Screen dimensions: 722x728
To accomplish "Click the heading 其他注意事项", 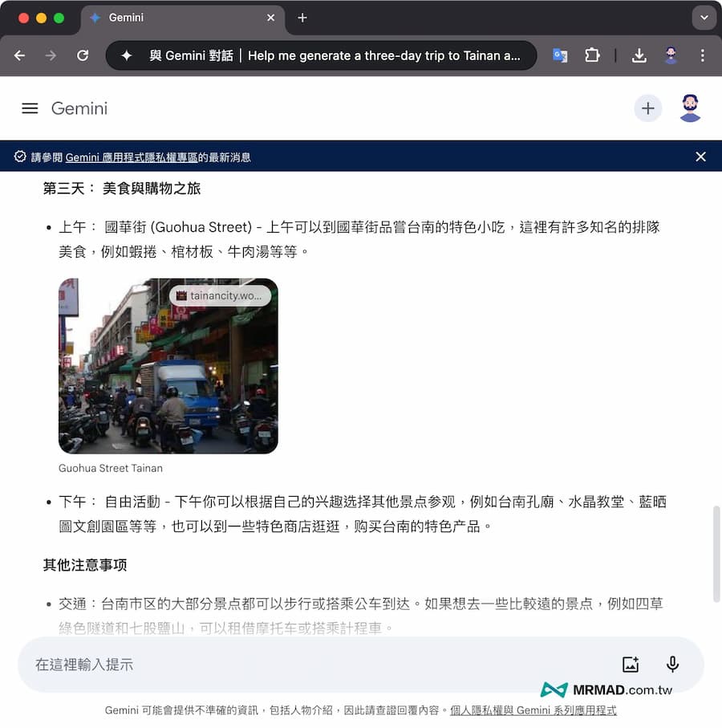I will [85, 565].
